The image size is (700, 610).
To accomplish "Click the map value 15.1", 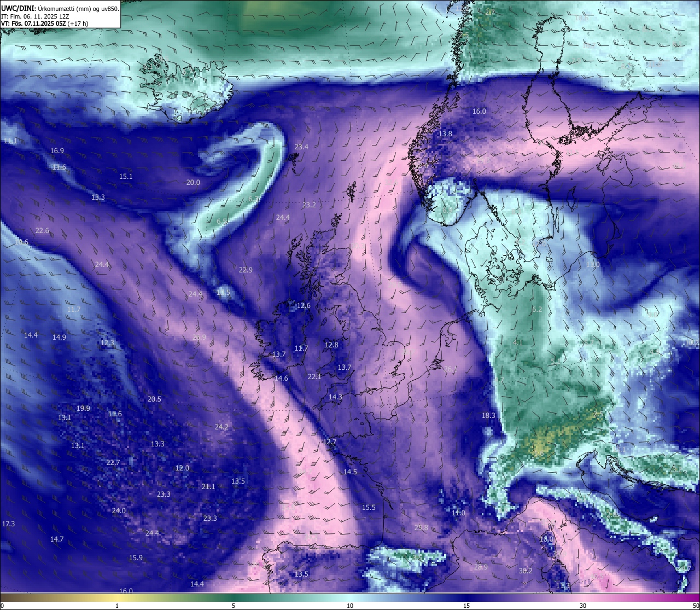I will 126,177.
